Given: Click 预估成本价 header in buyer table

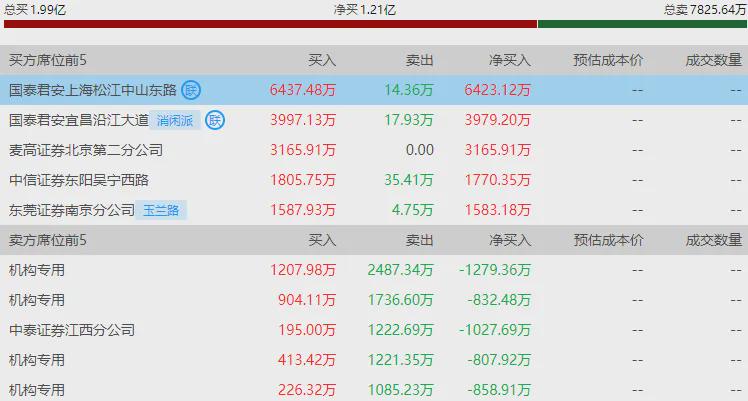Looking at the screenshot, I should (608, 60).
